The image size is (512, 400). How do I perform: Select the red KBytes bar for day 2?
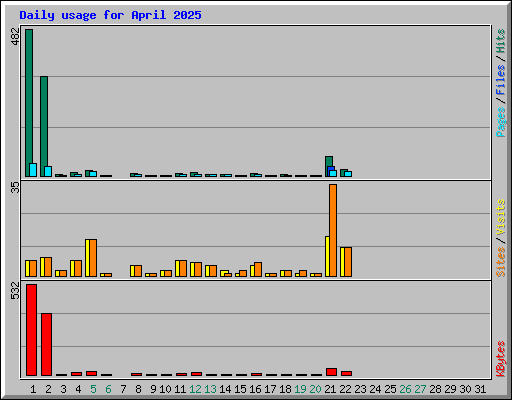(46, 344)
